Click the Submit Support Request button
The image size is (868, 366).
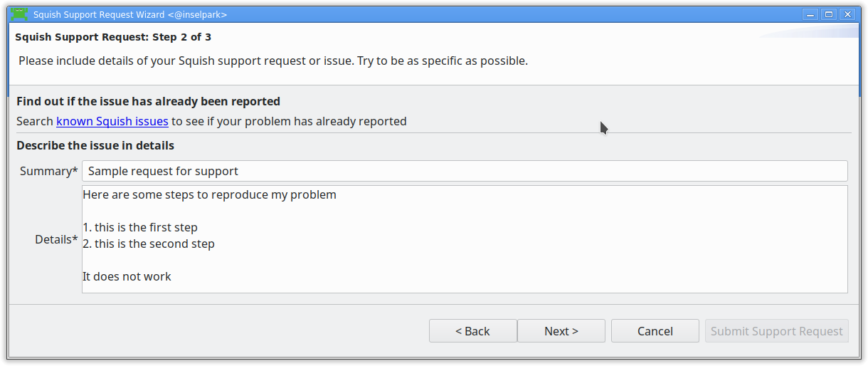click(776, 331)
